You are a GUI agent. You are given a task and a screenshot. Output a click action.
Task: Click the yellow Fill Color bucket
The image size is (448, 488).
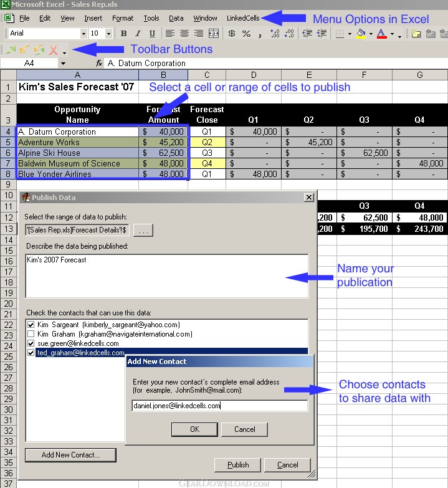point(361,33)
